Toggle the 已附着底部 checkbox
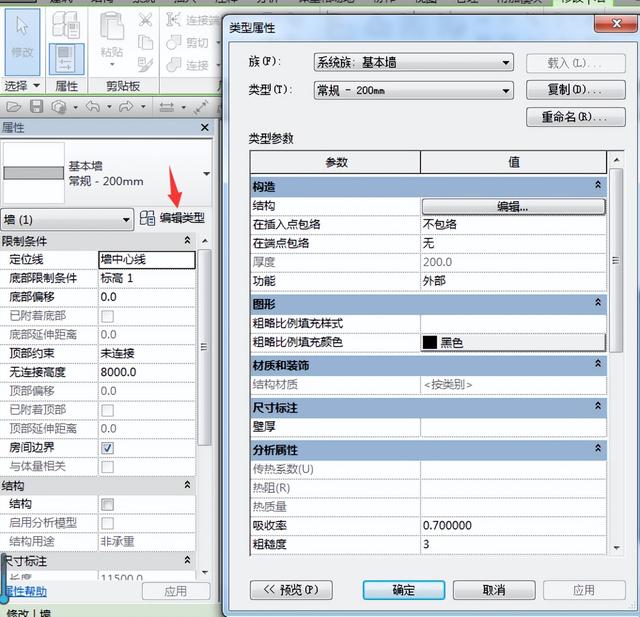 (107, 316)
